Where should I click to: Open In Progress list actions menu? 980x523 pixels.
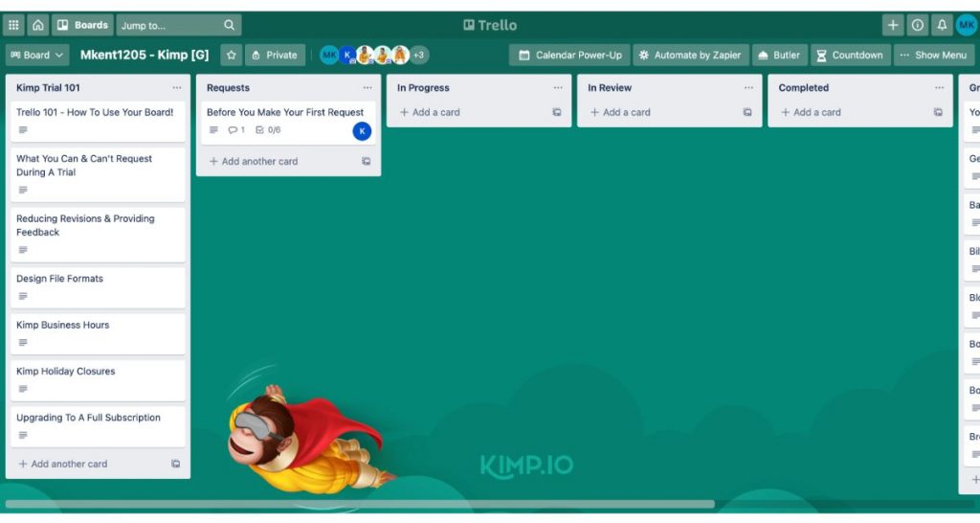[x=558, y=87]
